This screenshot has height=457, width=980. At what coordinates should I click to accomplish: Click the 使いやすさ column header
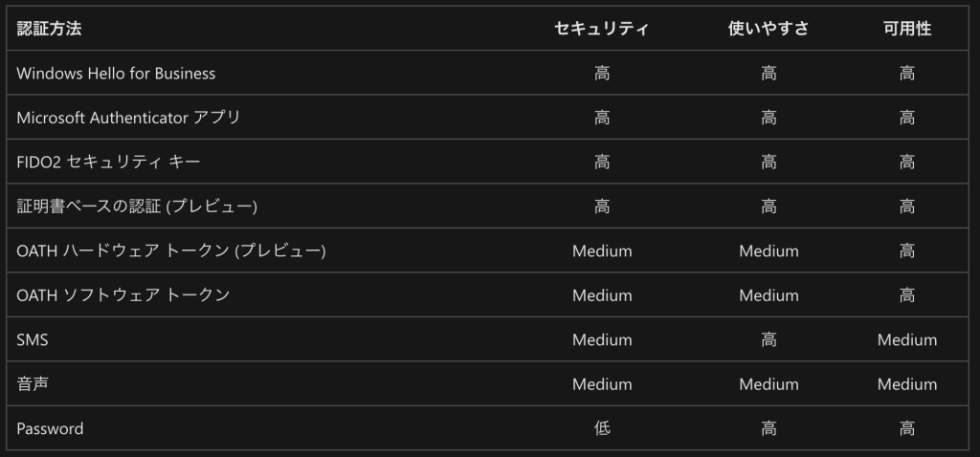click(768, 29)
